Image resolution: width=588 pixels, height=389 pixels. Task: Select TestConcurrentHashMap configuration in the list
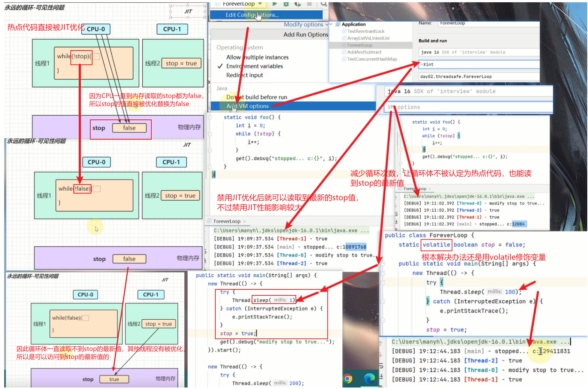372,59
